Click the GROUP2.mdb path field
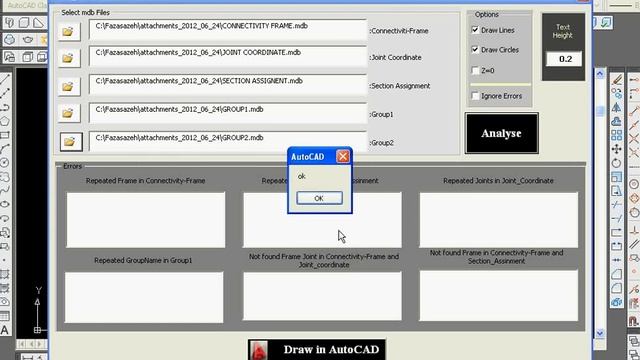 [228, 141]
